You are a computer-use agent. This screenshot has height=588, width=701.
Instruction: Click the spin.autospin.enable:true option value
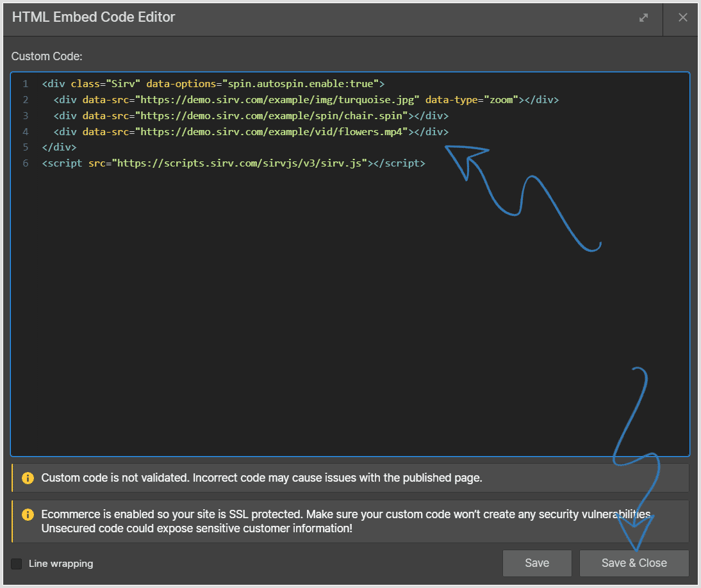point(301,84)
